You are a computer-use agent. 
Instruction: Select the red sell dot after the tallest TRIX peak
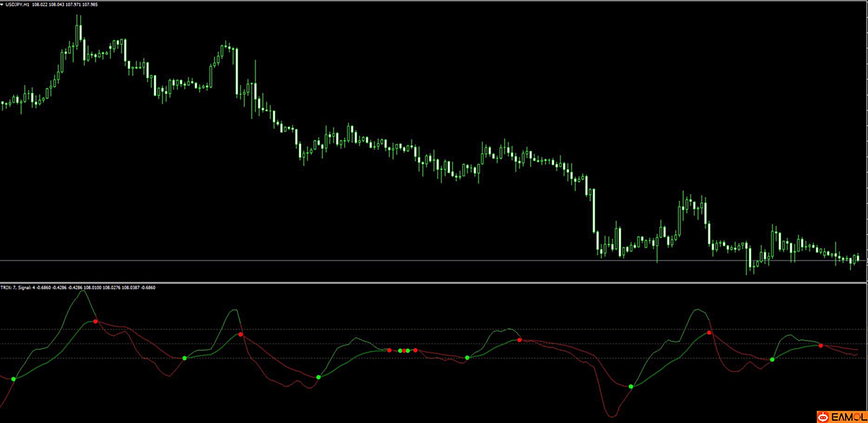point(95,321)
